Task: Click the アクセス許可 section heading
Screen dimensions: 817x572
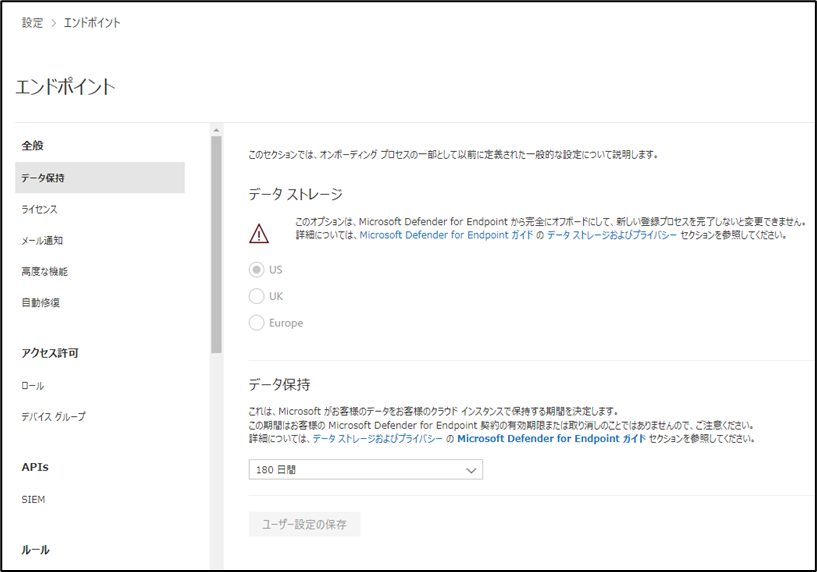Action: pyautogui.click(x=50, y=353)
